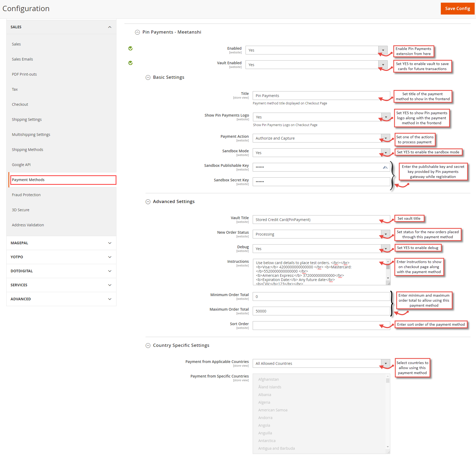Select Andorra in the country list

pyautogui.click(x=265, y=418)
